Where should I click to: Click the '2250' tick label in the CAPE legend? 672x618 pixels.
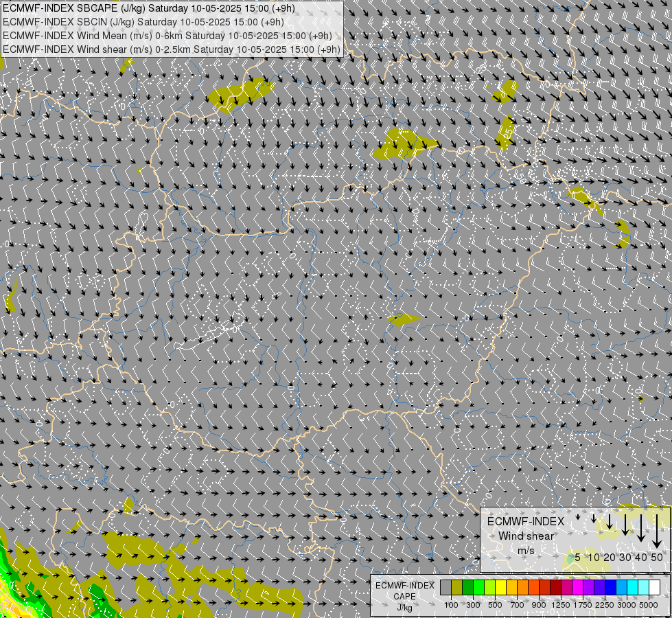[605, 605]
